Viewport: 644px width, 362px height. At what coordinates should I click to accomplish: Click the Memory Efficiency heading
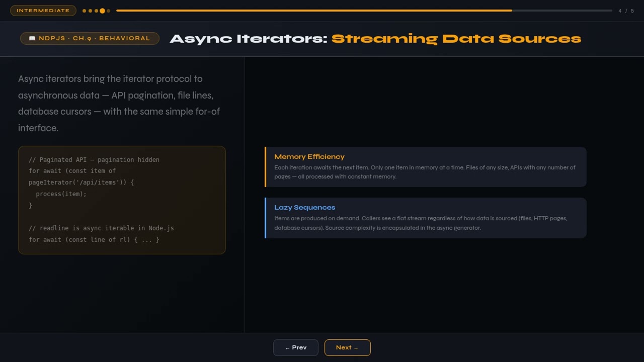coord(309,156)
